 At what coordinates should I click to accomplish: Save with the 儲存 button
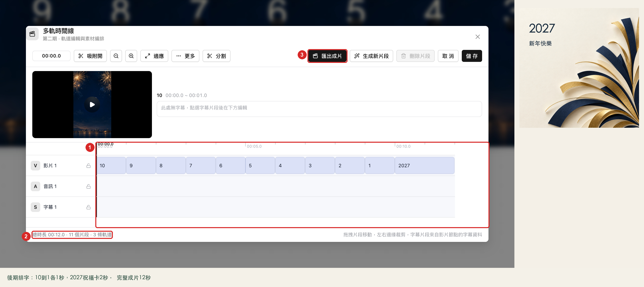[x=472, y=56]
